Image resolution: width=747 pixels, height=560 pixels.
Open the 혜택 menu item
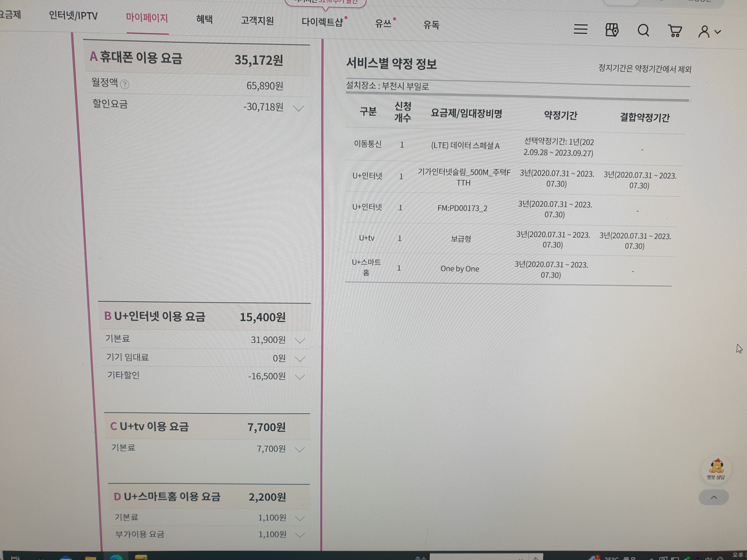(x=204, y=20)
